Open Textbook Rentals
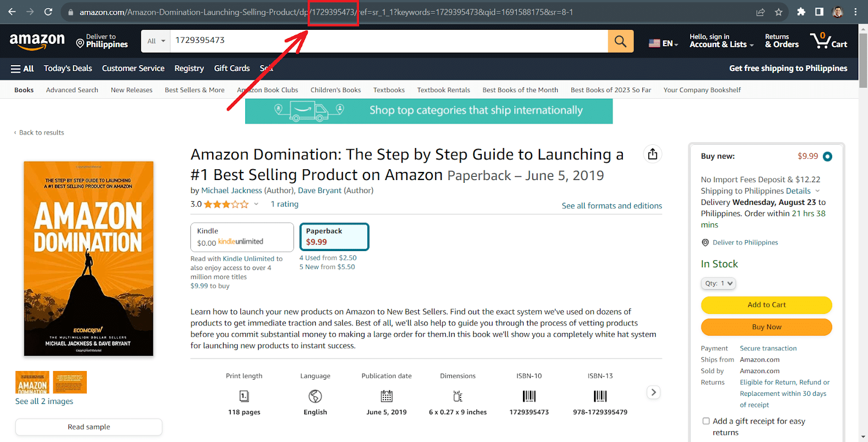Viewport: 868px width, 442px height. pos(443,90)
